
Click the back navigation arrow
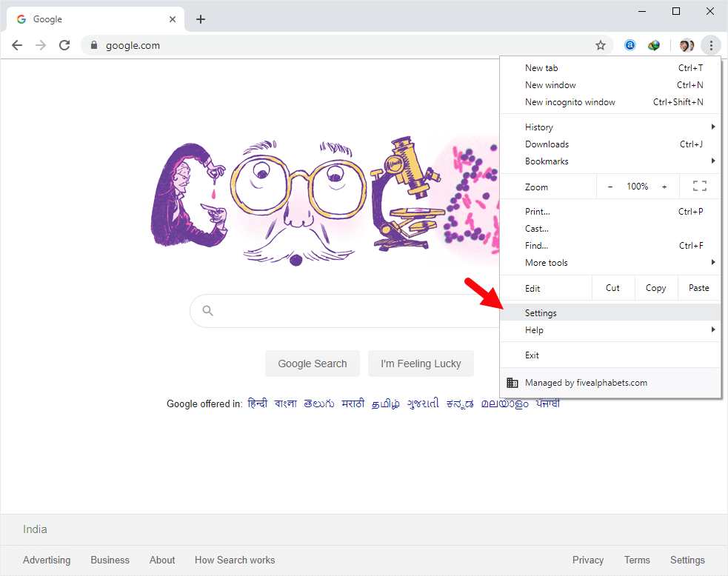(x=17, y=45)
